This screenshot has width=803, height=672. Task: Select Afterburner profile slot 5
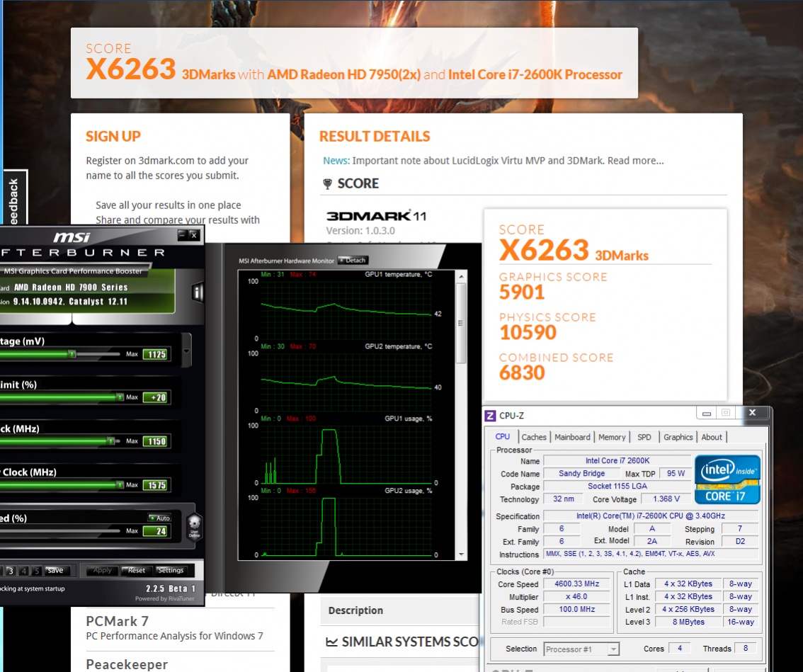click(x=36, y=571)
